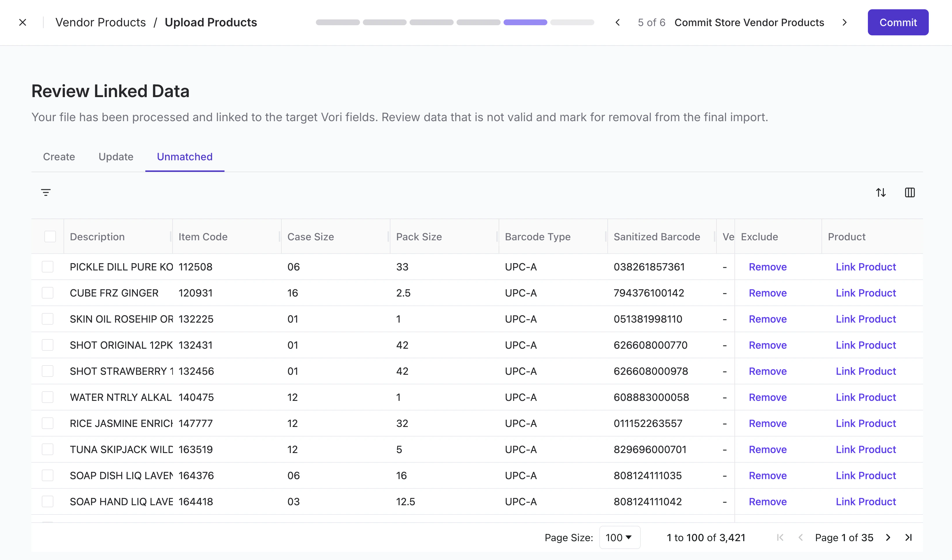Click Remove for PICKLE DILL row
952x560 pixels.
pyautogui.click(x=767, y=267)
